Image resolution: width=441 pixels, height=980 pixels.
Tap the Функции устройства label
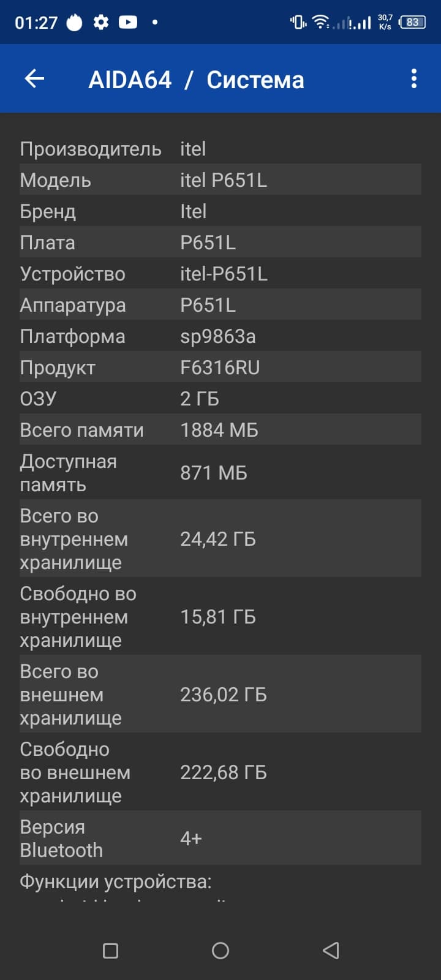(116, 881)
